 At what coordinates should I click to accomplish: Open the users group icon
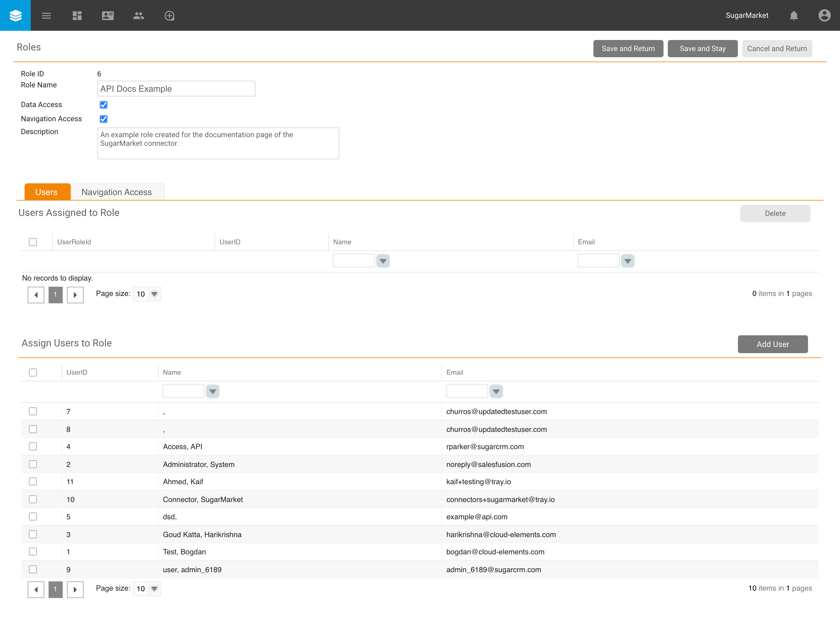pos(139,16)
